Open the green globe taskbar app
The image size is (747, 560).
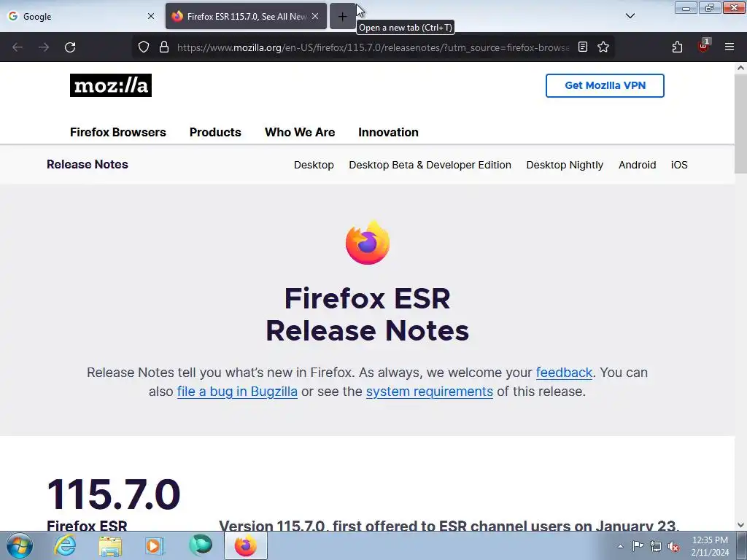201,545
